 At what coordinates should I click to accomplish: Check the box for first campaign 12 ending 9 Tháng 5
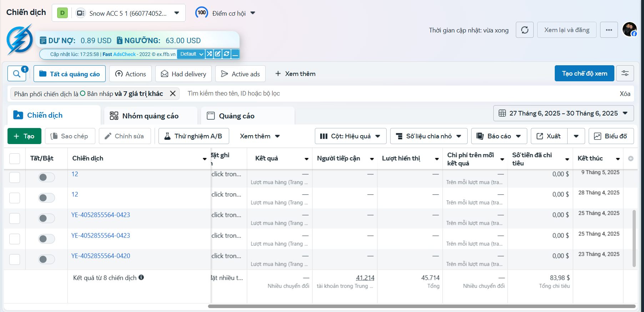point(15,177)
